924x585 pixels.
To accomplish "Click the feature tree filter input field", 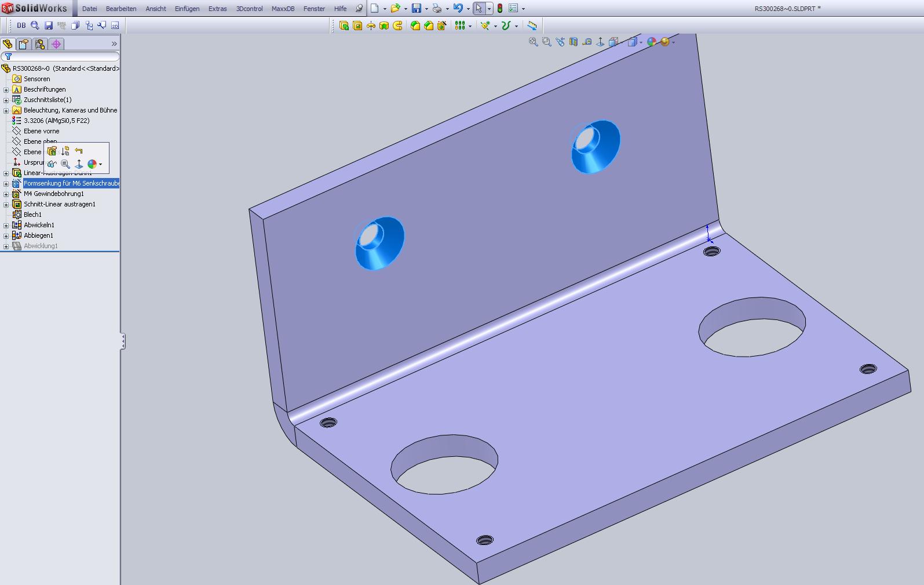I will (x=60, y=56).
